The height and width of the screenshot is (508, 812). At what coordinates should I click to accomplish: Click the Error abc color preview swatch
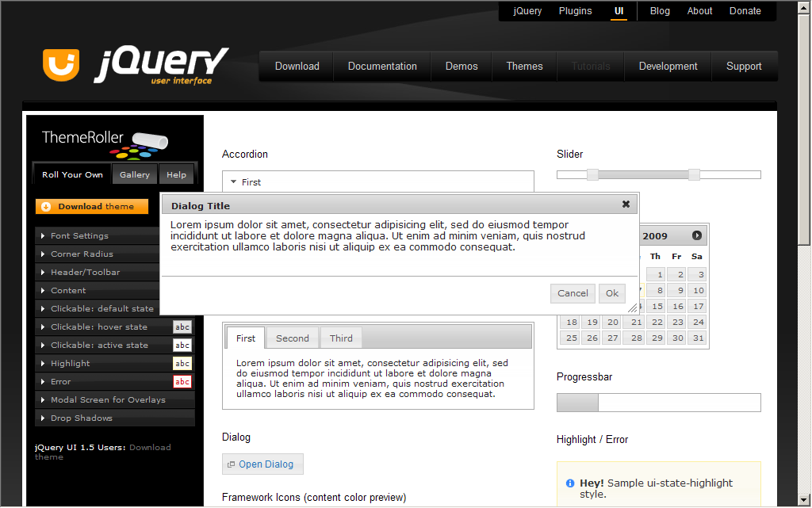[x=182, y=382]
